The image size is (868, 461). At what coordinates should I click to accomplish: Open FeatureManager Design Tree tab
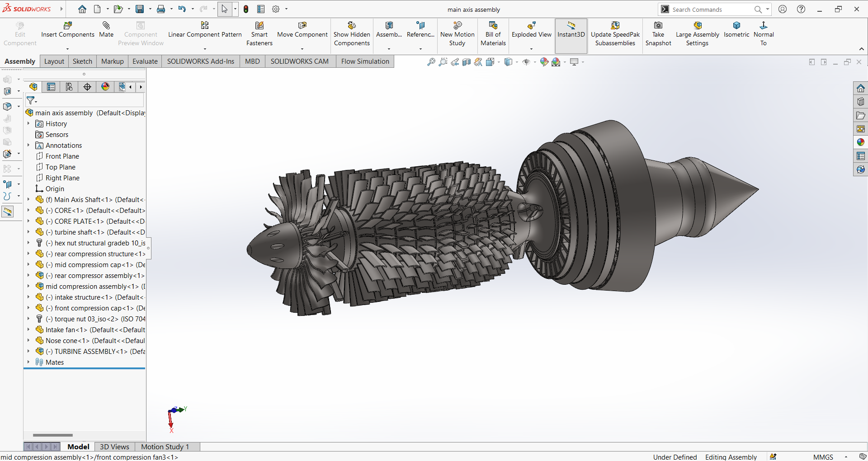[x=33, y=87]
